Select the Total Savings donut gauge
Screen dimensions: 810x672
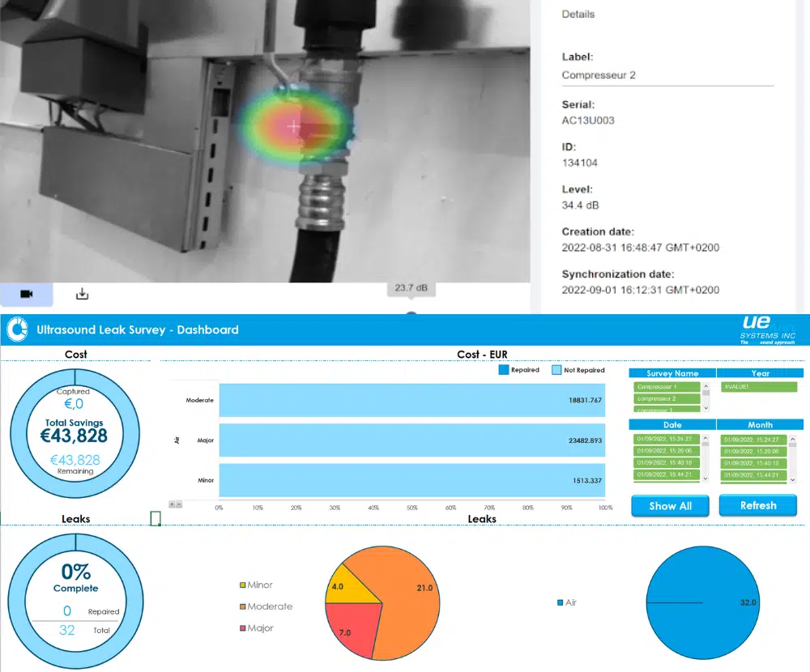coord(75,433)
